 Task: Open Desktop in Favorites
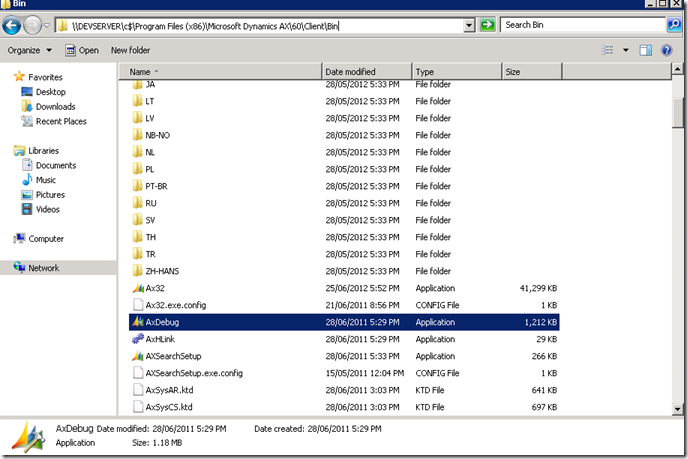click(x=43, y=92)
